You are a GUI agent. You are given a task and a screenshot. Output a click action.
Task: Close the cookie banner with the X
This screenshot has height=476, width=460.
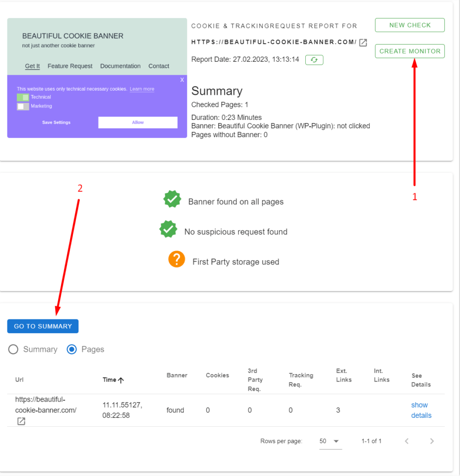(182, 80)
